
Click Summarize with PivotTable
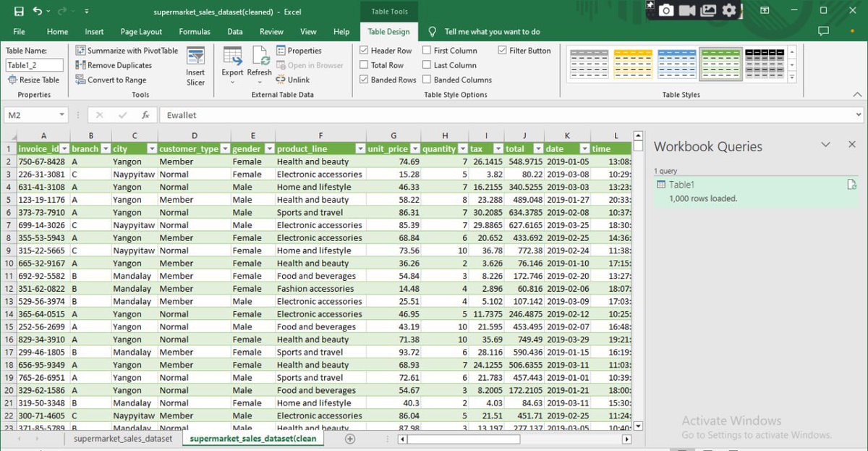[x=127, y=51]
